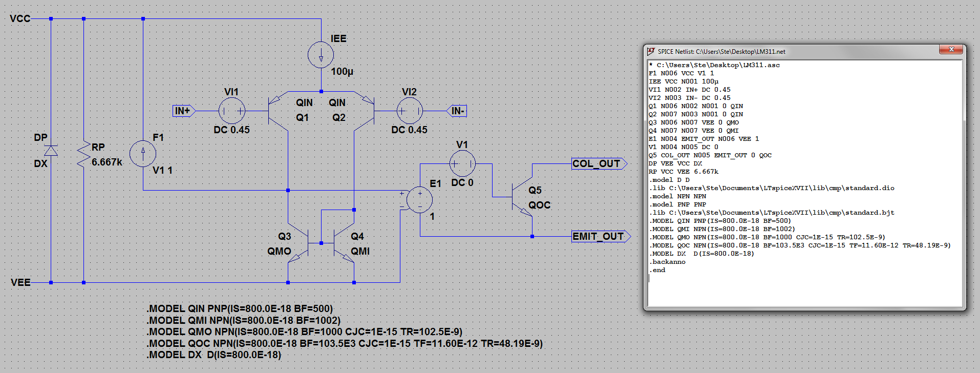
Task: Select the DP diode symbol
Action: (51, 150)
